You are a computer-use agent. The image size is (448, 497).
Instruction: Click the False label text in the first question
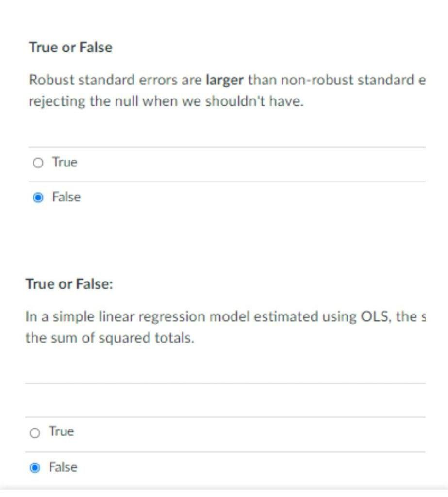(66, 197)
